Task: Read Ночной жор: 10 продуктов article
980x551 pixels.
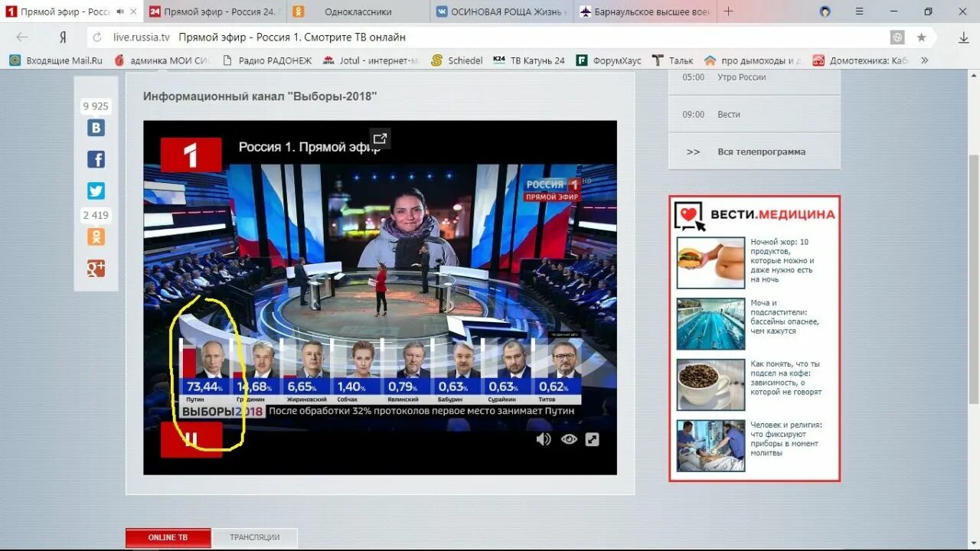Action: [x=782, y=260]
